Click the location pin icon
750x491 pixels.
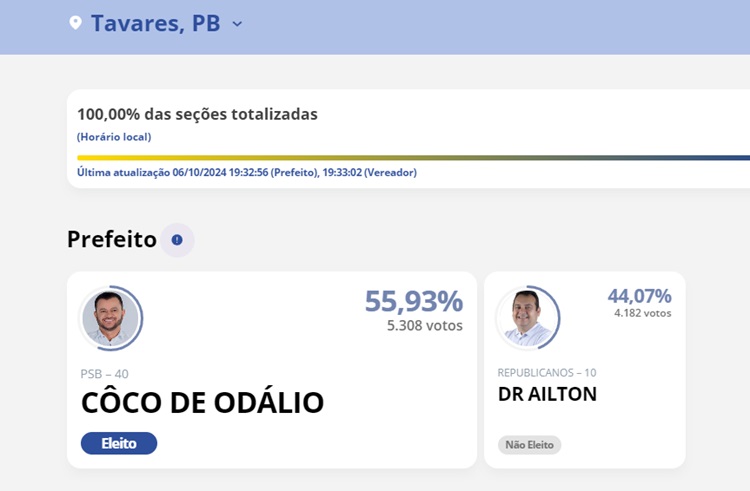click(75, 23)
